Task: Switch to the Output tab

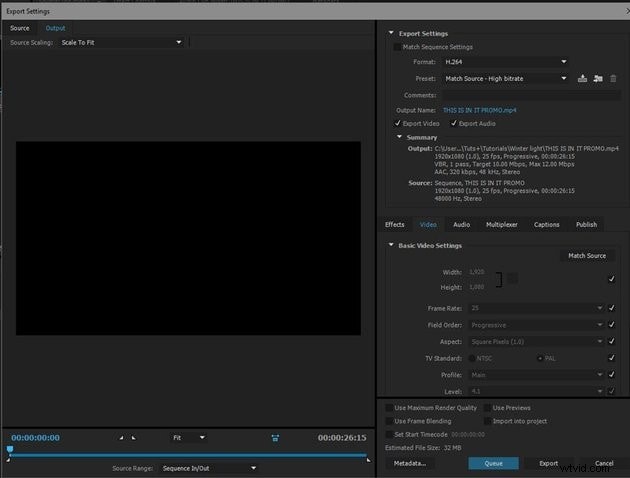Action: pos(55,28)
